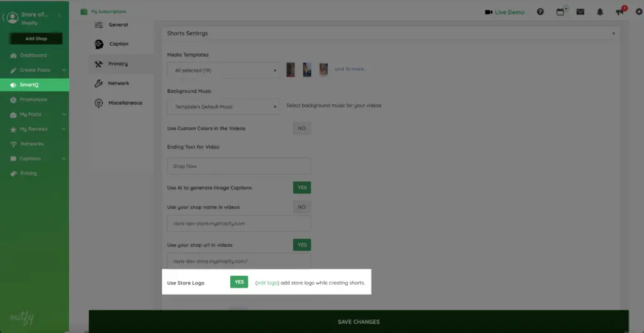
Task: Click the Live Demo video link
Action: click(x=504, y=12)
